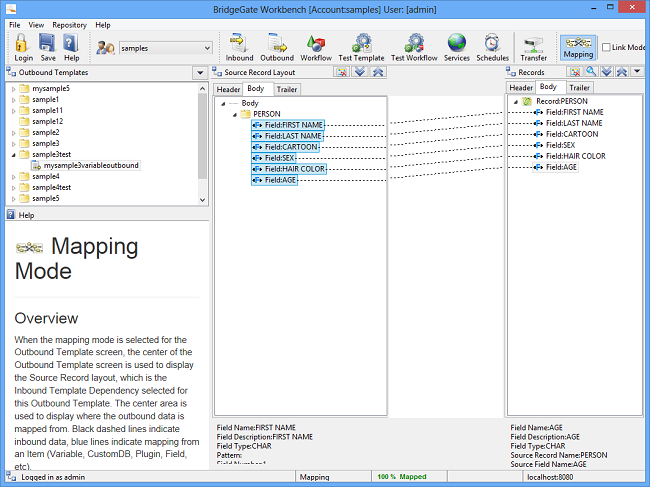650x487 pixels.
Task: Open the samples account dropdown
Action: click(207, 48)
